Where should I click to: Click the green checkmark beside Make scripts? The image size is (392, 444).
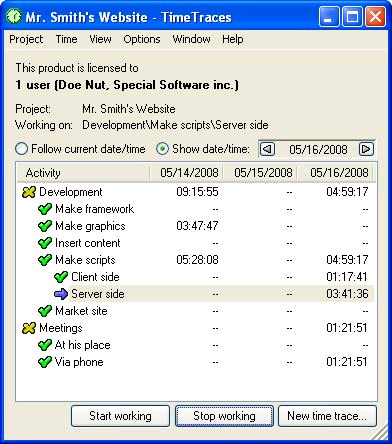pos(45,260)
